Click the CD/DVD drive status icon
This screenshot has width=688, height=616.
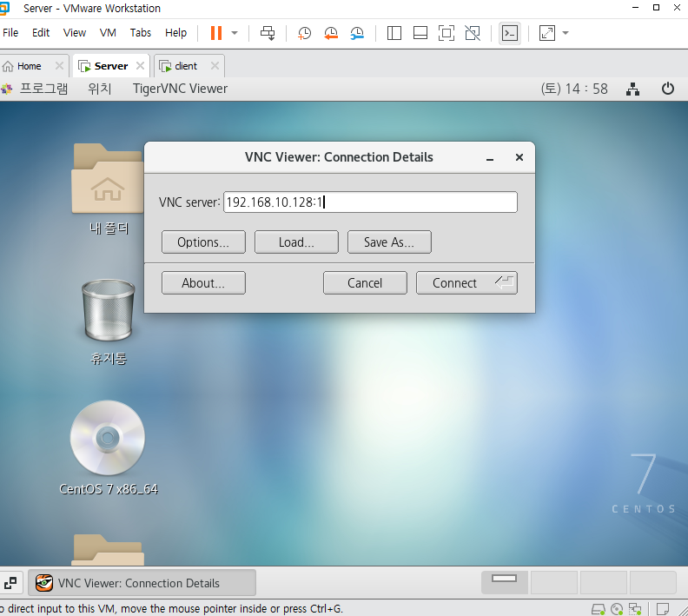click(x=617, y=609)
